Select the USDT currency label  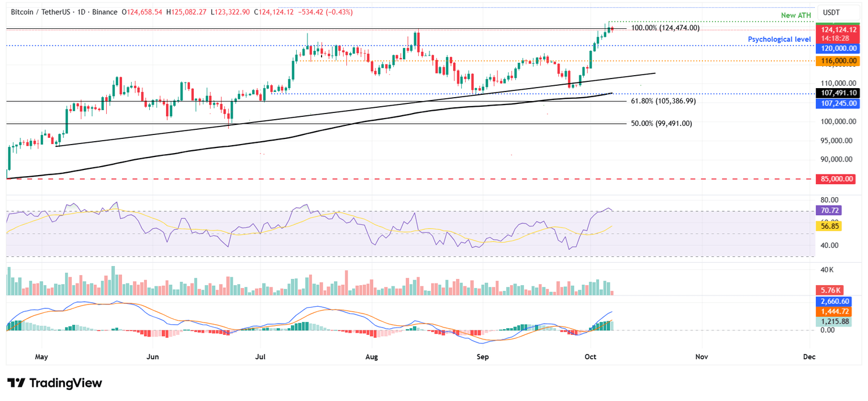[831, 12]
